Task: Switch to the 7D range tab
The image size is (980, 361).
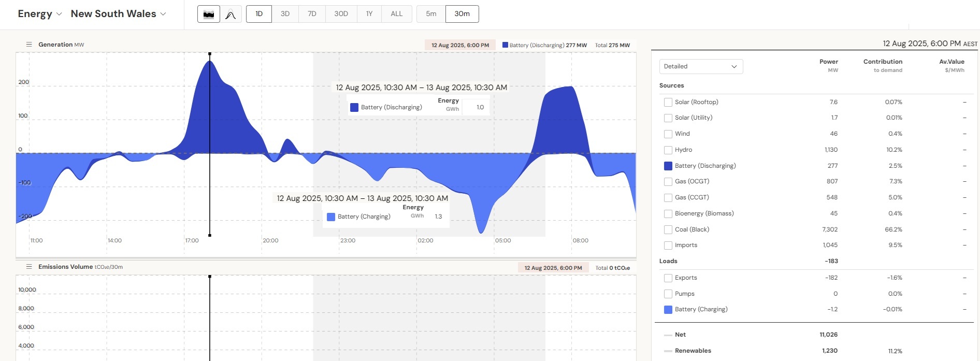Action: point(312,14)
